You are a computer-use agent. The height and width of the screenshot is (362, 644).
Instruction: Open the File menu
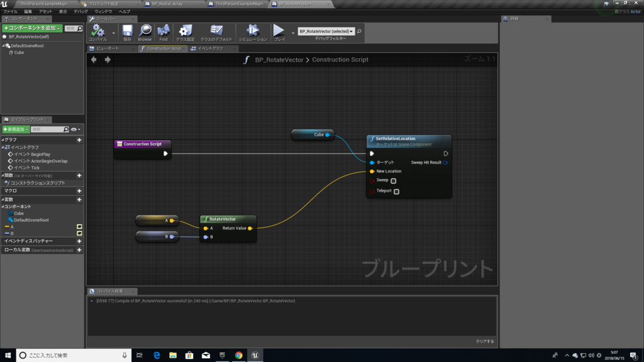(x=10, y=11)
